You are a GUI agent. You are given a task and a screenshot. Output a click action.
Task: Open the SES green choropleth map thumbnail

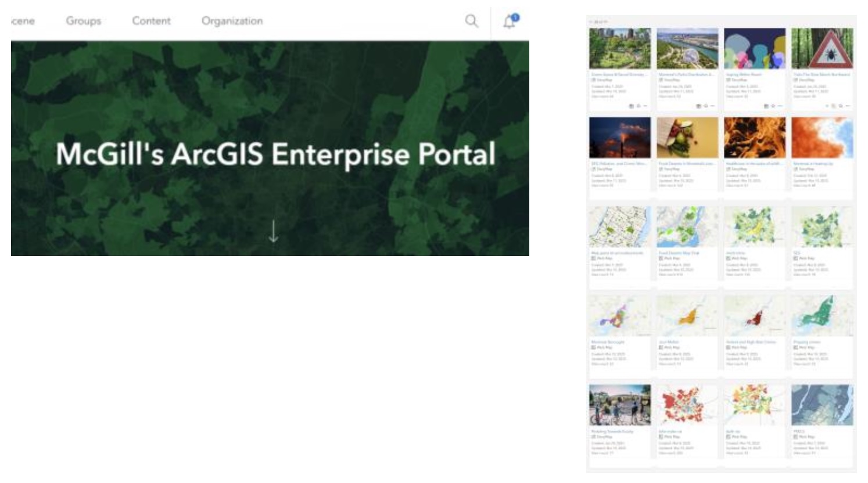tap(822, 227)
